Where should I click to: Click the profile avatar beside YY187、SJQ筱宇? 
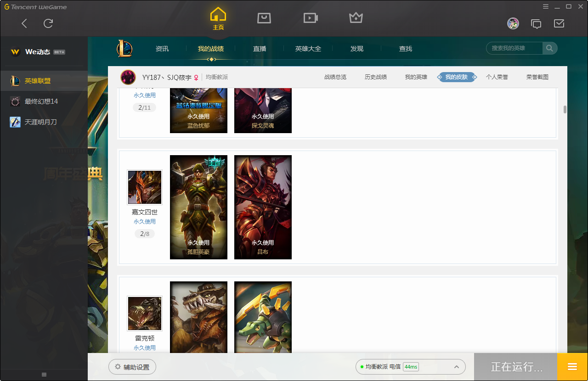pyautogui.click(x=128, y=77)
